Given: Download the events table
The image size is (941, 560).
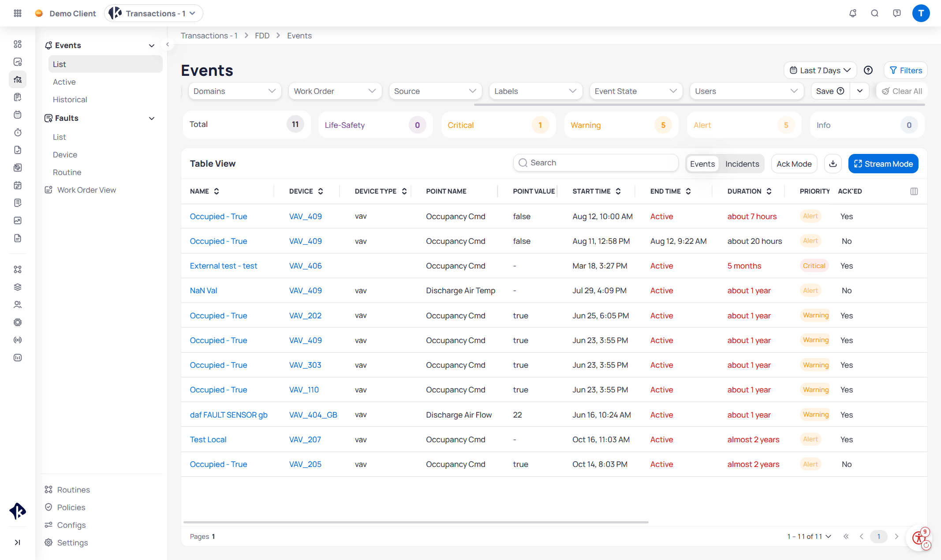Looking at the screenshot, I should [x=833, y=164].
